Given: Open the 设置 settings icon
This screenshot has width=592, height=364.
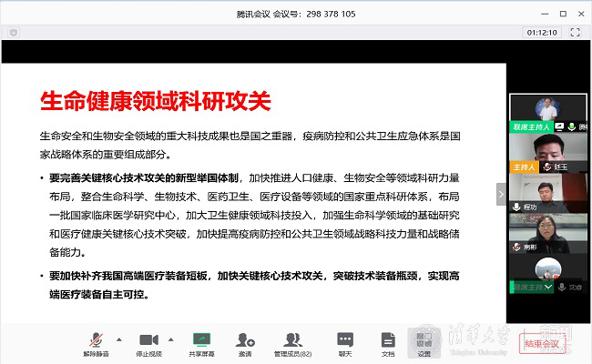Looking at the screenshot, I should [x=424, y=339].
